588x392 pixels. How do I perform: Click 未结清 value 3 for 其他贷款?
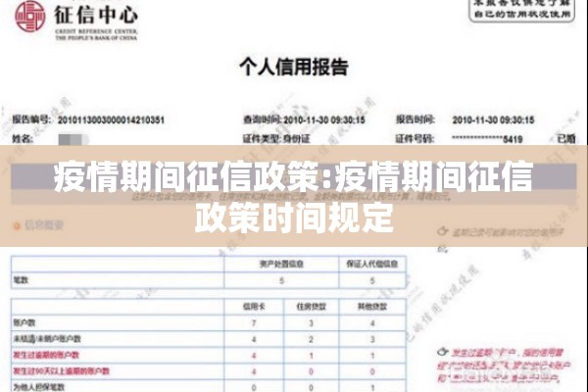tap(372, 339)
